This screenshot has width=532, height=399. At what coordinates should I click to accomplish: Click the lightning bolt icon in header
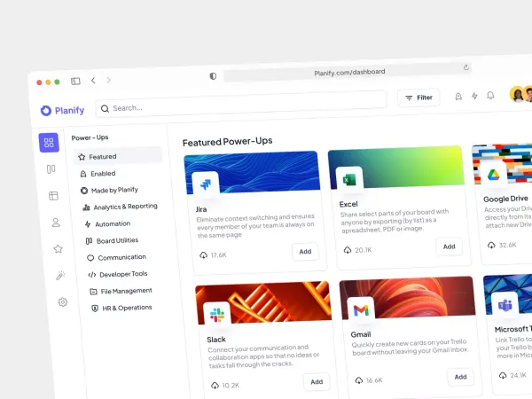coord(474,96)
